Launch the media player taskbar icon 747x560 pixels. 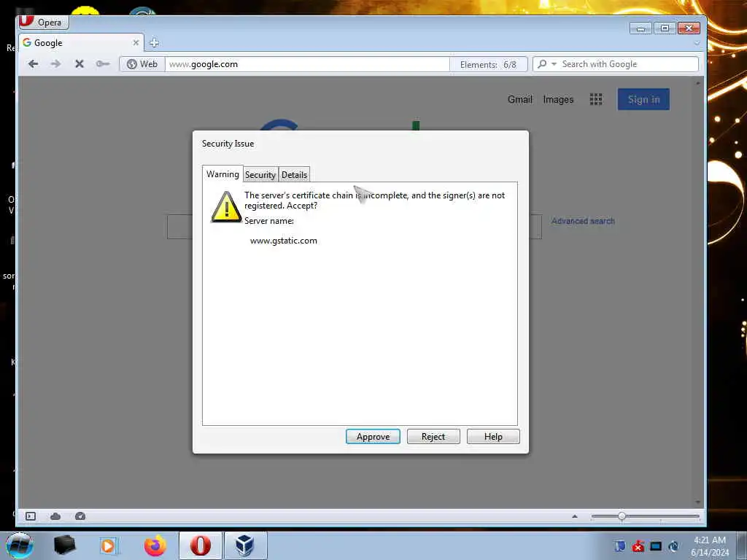(x=108, y=545)
